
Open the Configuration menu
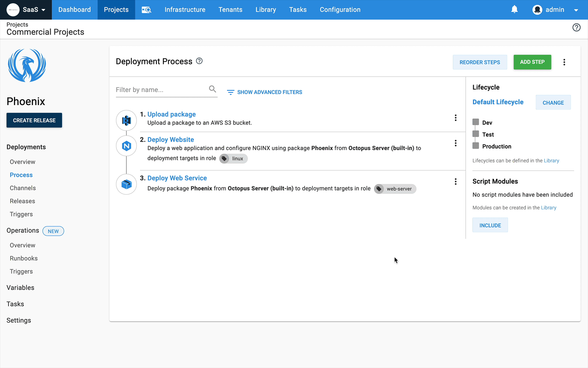click(x=340, y=10)
